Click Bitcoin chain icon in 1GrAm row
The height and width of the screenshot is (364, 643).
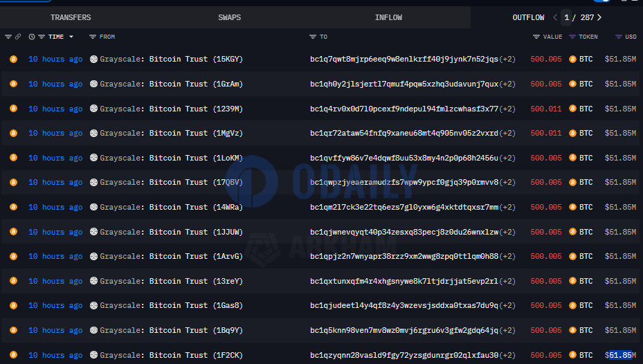[x=14, y=84]
